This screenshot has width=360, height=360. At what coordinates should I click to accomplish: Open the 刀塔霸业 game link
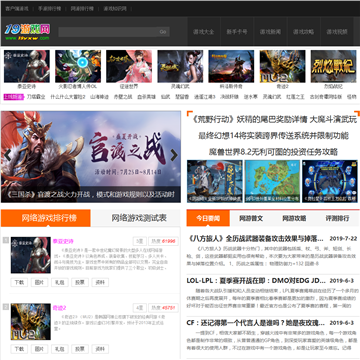pos(36,97)
